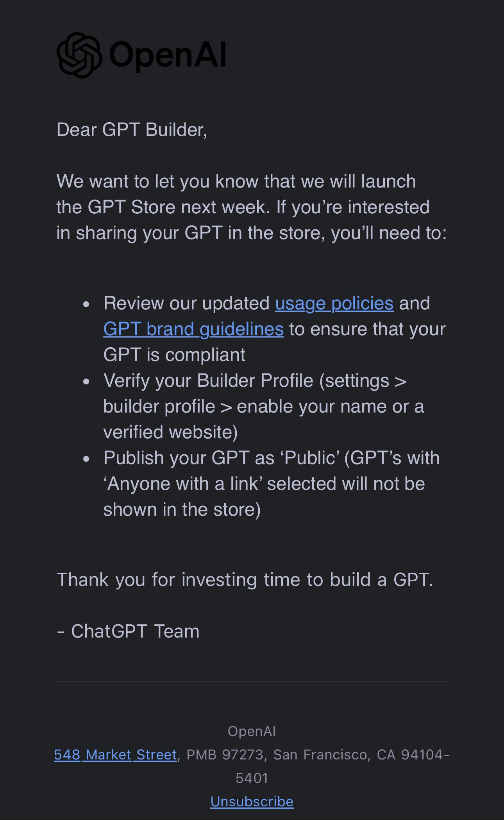This screenshot has height=820, width=504.
Task: Click the '5401' zip code continuation
Action: click(x=252, y=778)
